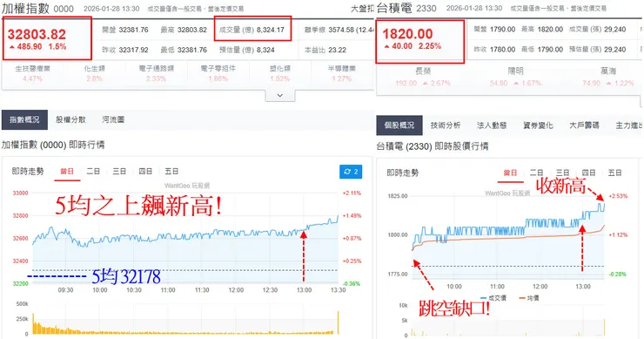Image resolution: width=644 pixels, height=339 pixels.
Task: Click the 台積電 price 1820.00
Action: point(408,34)
